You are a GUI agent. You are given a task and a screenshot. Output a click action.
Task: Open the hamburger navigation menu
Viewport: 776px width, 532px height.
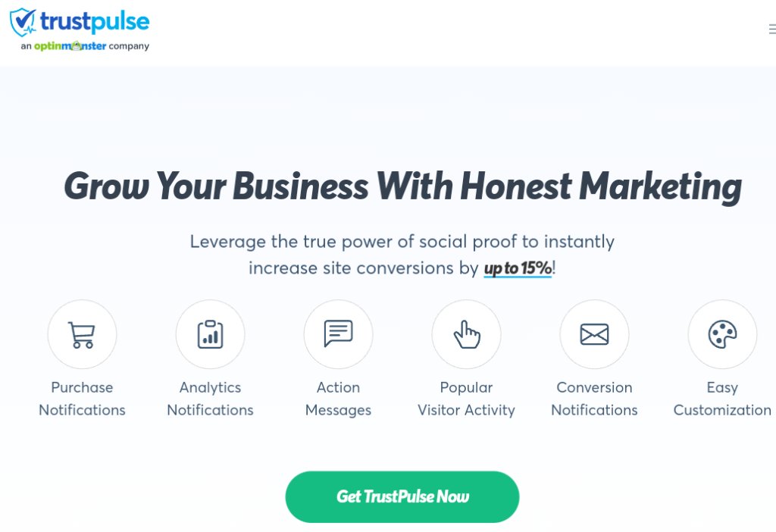tap(771, 30)
